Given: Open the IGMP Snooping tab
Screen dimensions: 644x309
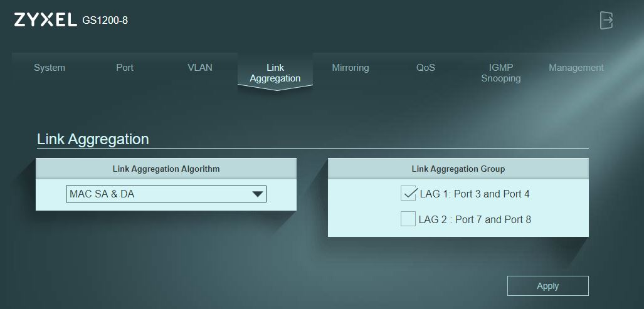Looking at the screenshot, I should click(x=501, y=73).
